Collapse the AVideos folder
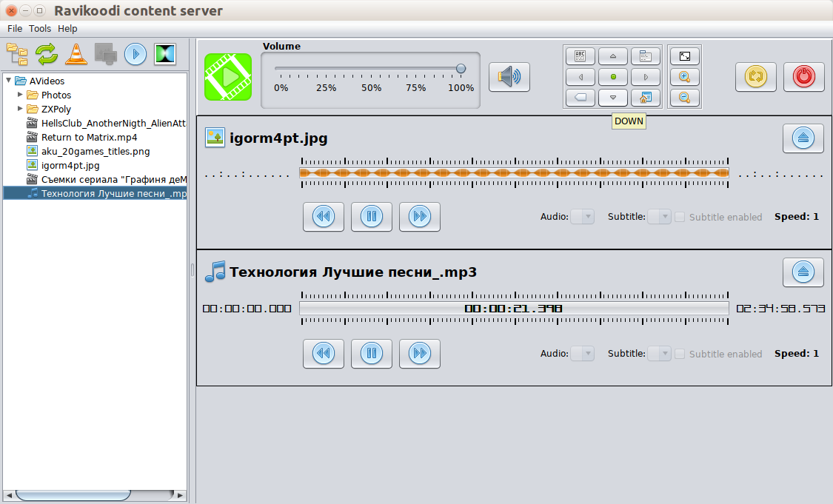This screenshot has height=504, width=833. coord(8,80)
